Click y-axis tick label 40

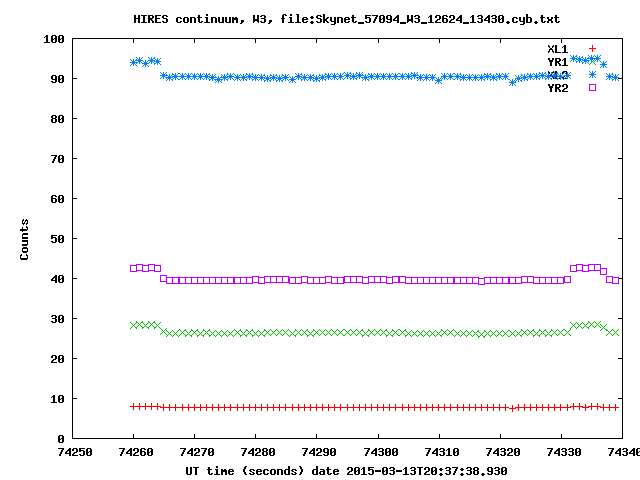[x=58, y=279]
